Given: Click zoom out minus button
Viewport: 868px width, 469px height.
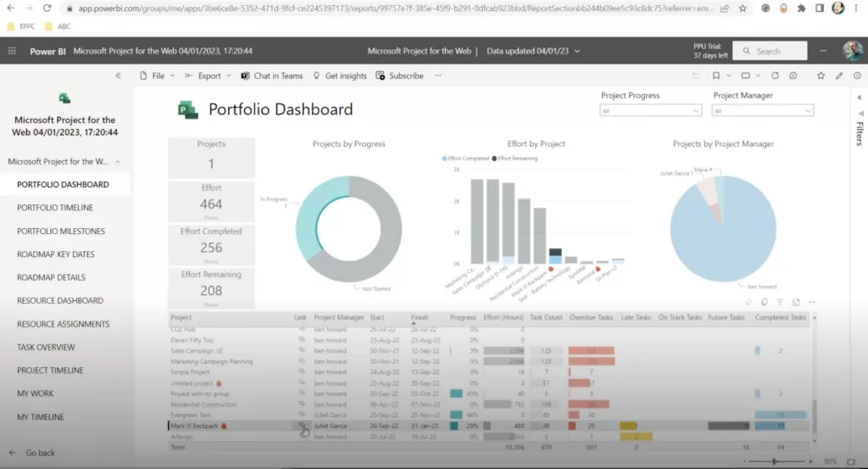Looking at the screenshot, I should pyautogui.click(x=744, y=461).
